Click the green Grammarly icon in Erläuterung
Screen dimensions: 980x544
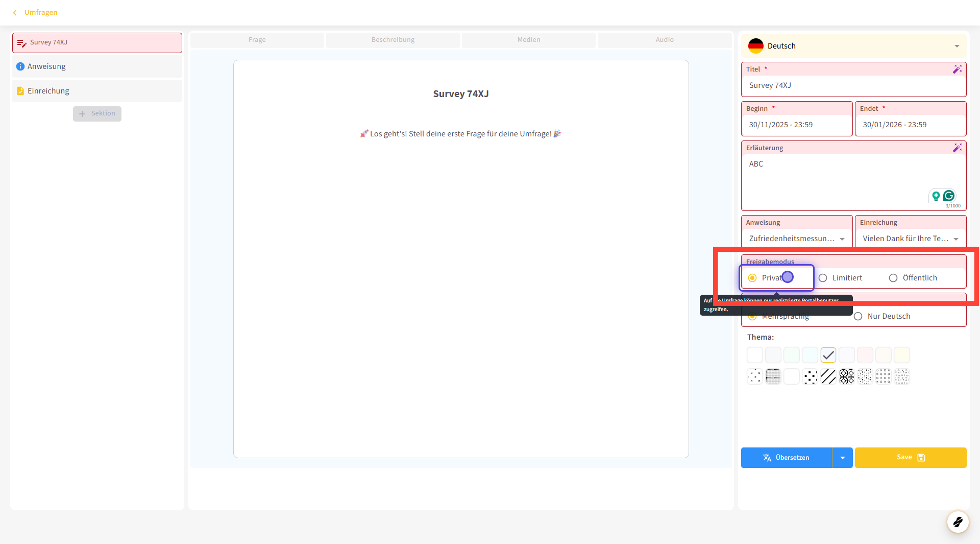pos(949,196)
